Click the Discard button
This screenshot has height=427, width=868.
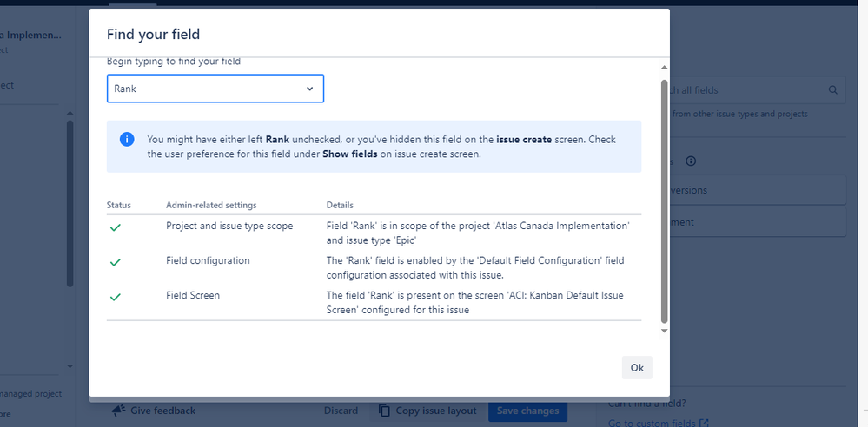[341, 411]
